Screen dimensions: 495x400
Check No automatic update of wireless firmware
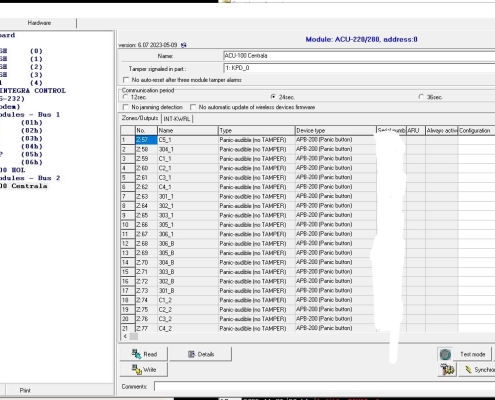(193, 107)
